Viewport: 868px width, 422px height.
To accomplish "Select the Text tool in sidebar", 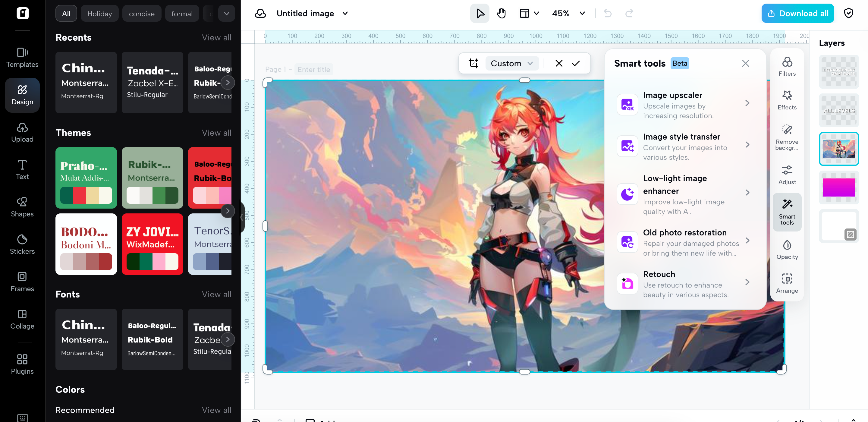I will click(x=22, y=170).
